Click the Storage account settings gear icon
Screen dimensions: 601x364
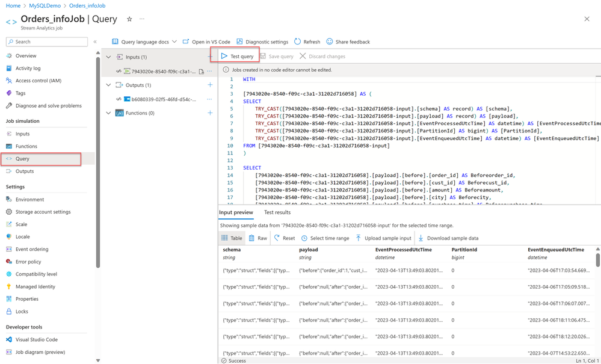click(9, 212)
